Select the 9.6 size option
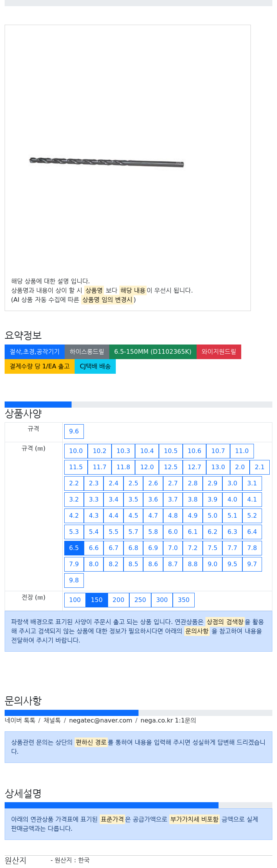 point(74,431)
